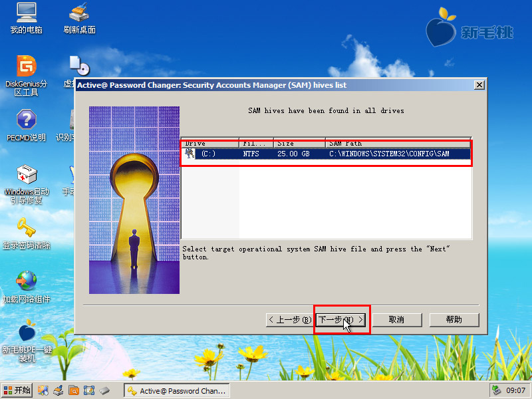Select the C: drive icon in hives list
532x399 pixels.
click(x=190, y=154)
